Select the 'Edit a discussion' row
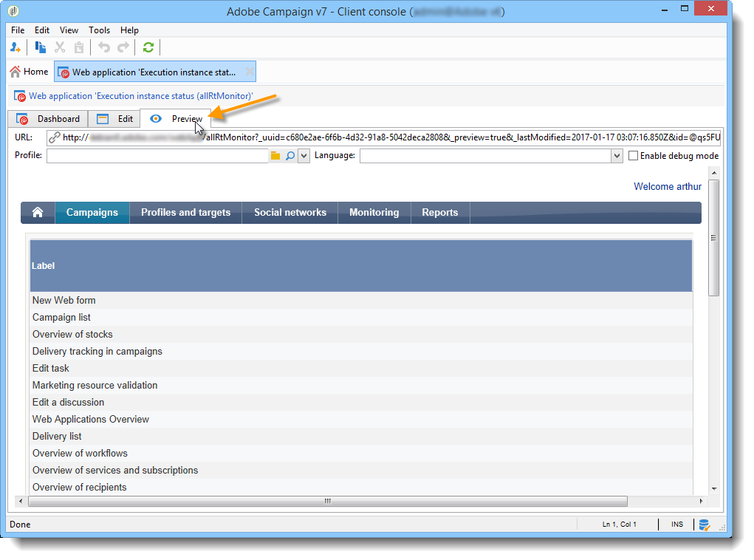Screen dimensions: 754x560 [361, 402]
